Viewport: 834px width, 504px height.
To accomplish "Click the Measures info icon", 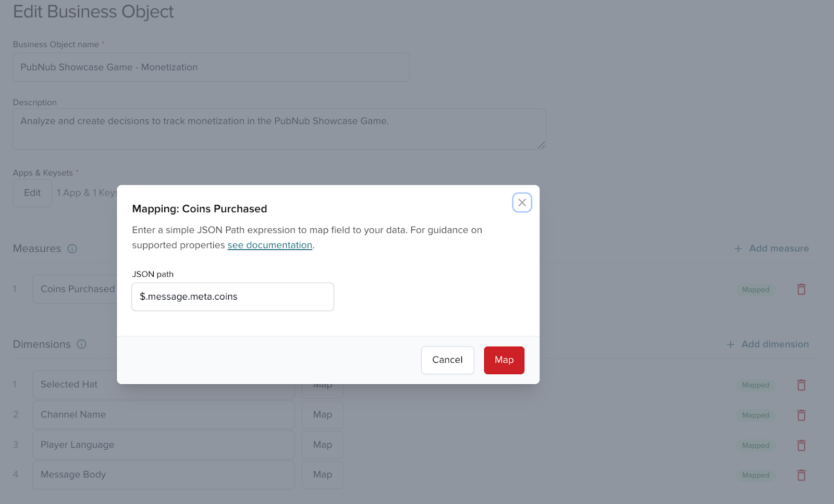I will (72, 249).
